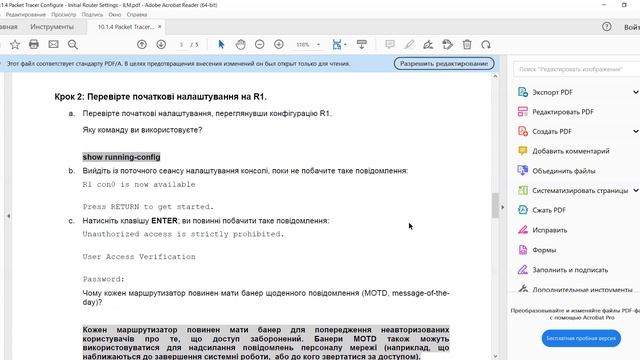Image resolution: width=640 pixels, height=360 pixels.
Task: Open Compress PDF tool (Сжать PDF)
Action: point(549,210)
